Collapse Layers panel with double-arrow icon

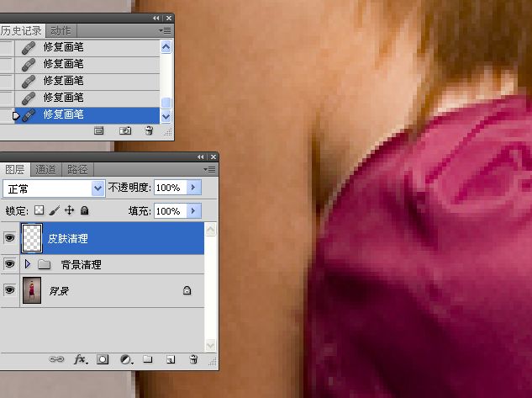point(201,157)
